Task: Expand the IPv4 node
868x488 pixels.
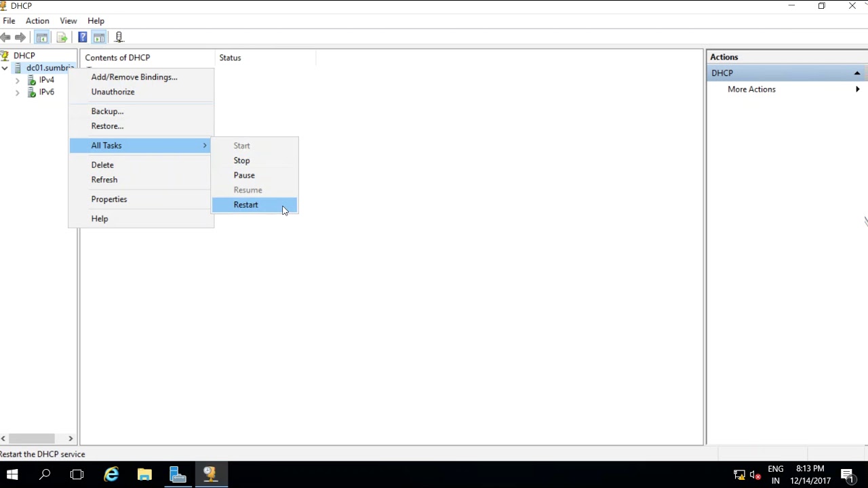Action: click(x=18, y=80)
